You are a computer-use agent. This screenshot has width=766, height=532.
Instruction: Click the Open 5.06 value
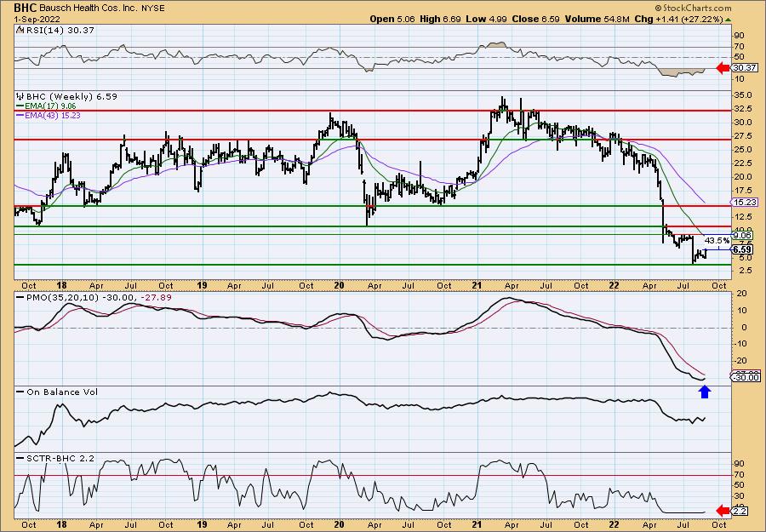click(391, 19)
